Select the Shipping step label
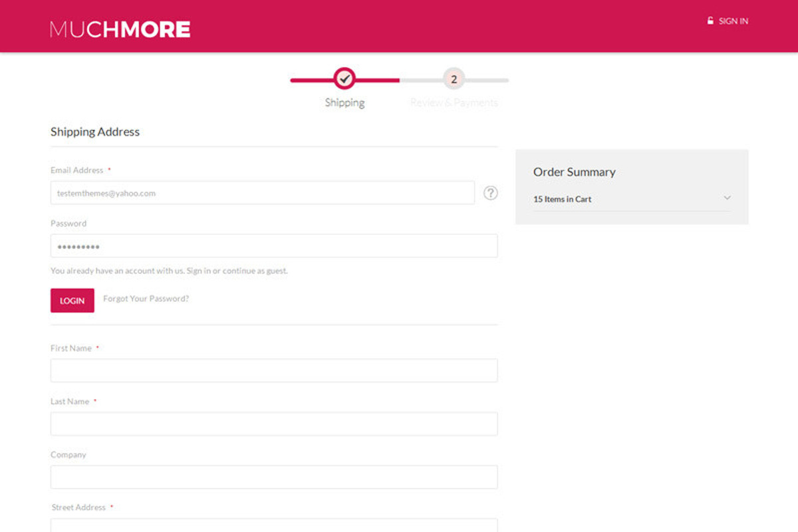798x532 pixels. 344,102
